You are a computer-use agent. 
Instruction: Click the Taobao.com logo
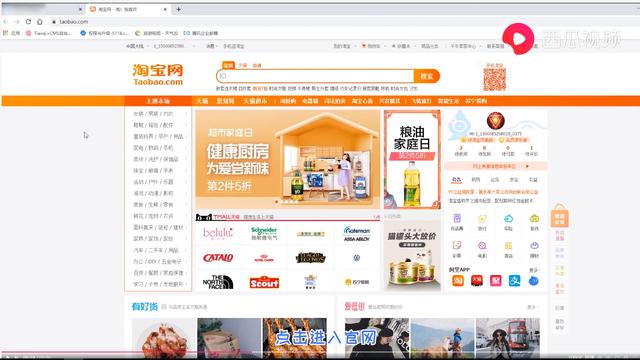click(158, 75)
